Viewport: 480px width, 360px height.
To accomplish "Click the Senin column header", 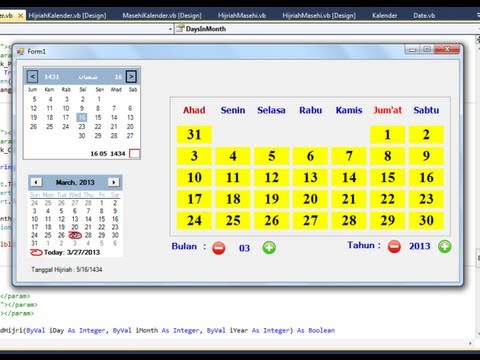I will coord(233,110).
